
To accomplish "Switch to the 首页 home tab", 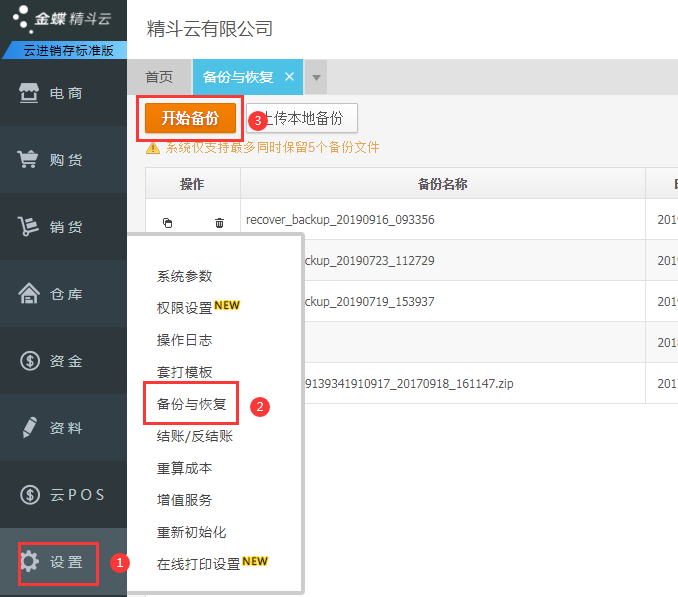I will tap(159, 77).
